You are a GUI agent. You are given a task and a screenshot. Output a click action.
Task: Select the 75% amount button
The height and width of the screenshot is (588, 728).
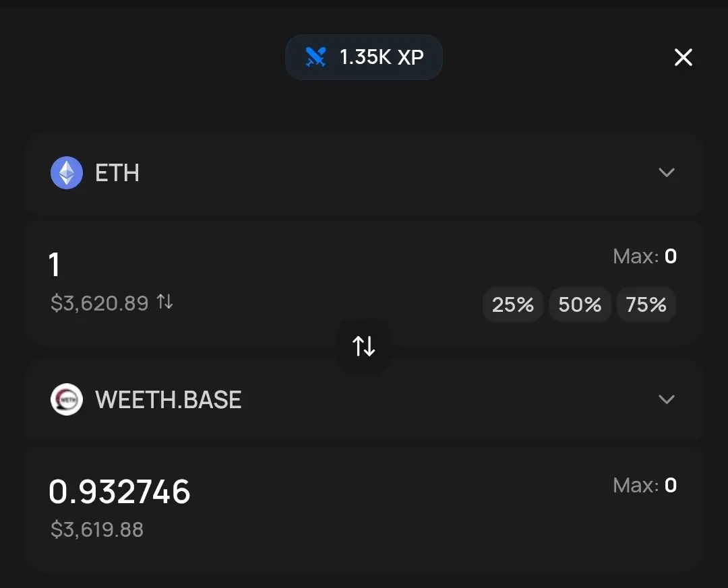646,304
